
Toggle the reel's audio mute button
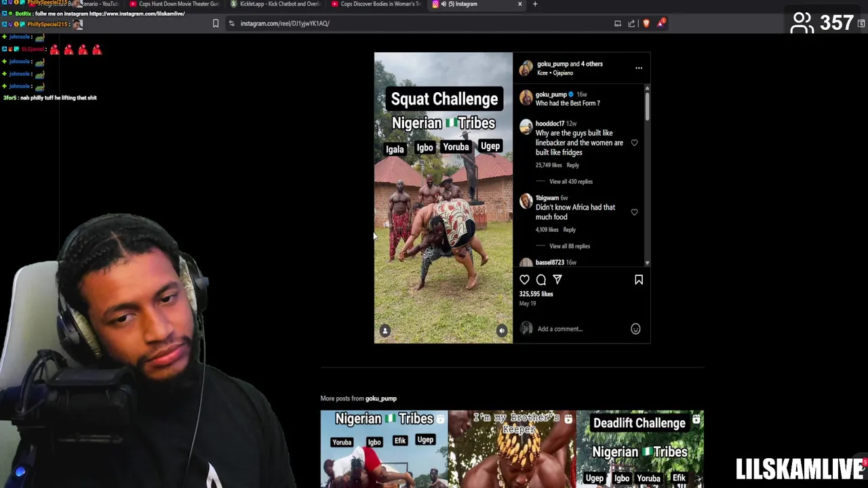(x=502, y=331)
